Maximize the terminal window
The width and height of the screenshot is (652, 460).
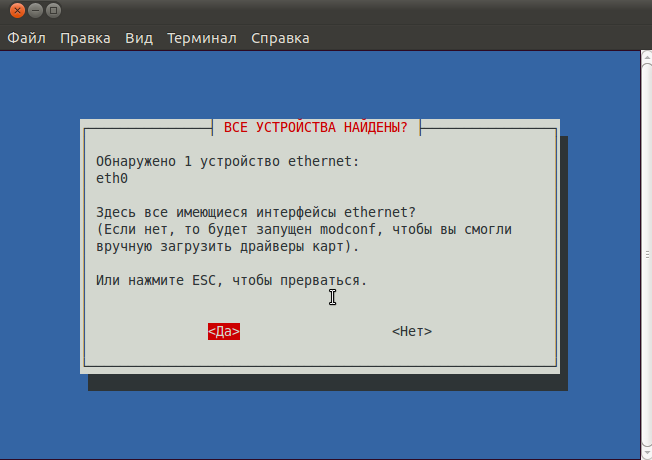tap(53, 10)
